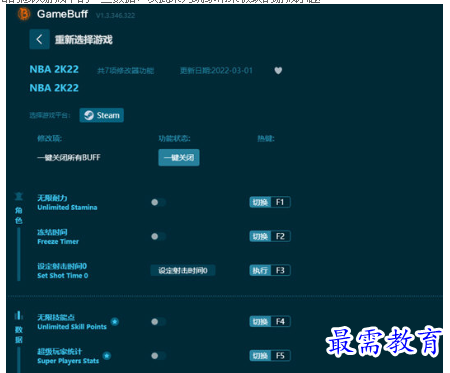
Task: Click the first NBA 2K22 title
Action: pos(54,69)
